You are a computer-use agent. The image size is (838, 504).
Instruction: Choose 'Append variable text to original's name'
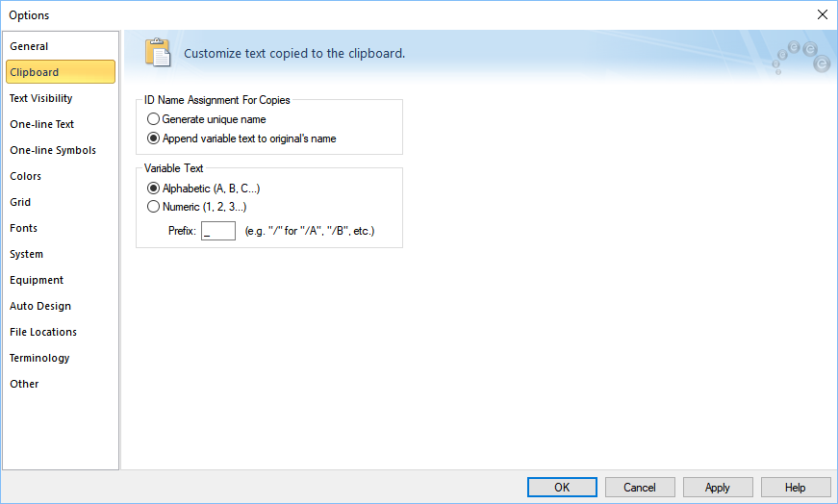click(x=153, y=139)
